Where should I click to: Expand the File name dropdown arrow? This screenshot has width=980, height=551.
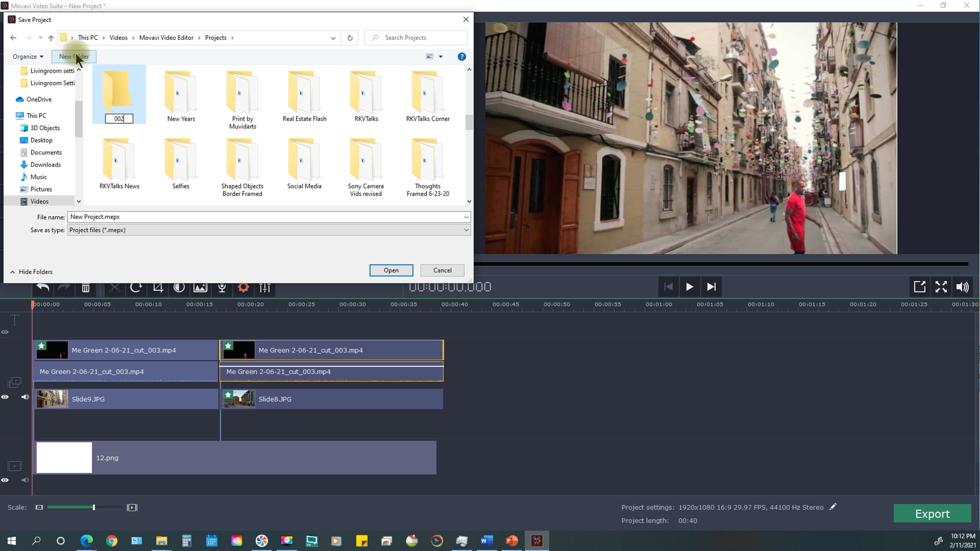coord(466,217)
